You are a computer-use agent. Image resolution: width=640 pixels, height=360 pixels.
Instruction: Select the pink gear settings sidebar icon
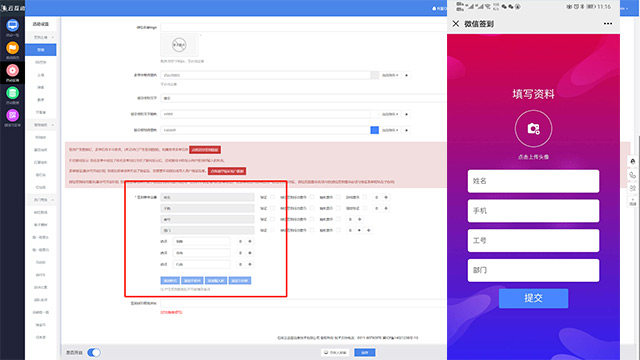(x=12, y=71)
